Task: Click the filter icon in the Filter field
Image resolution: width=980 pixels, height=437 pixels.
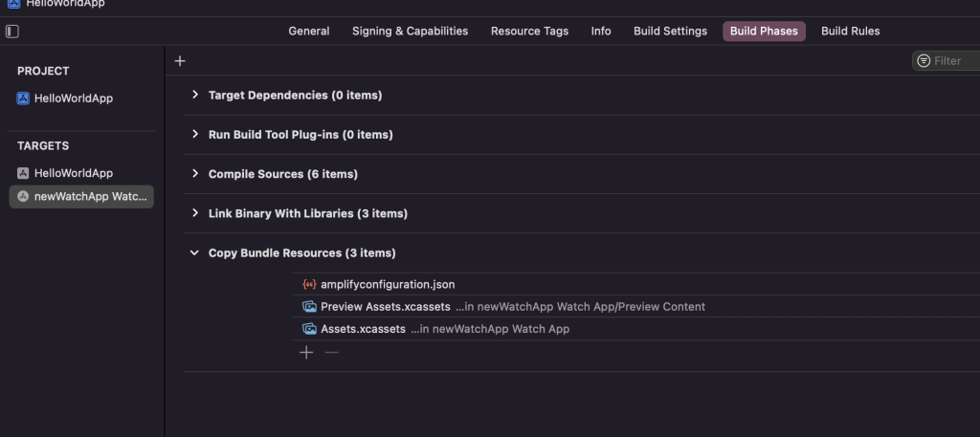Action: (924, 60)
